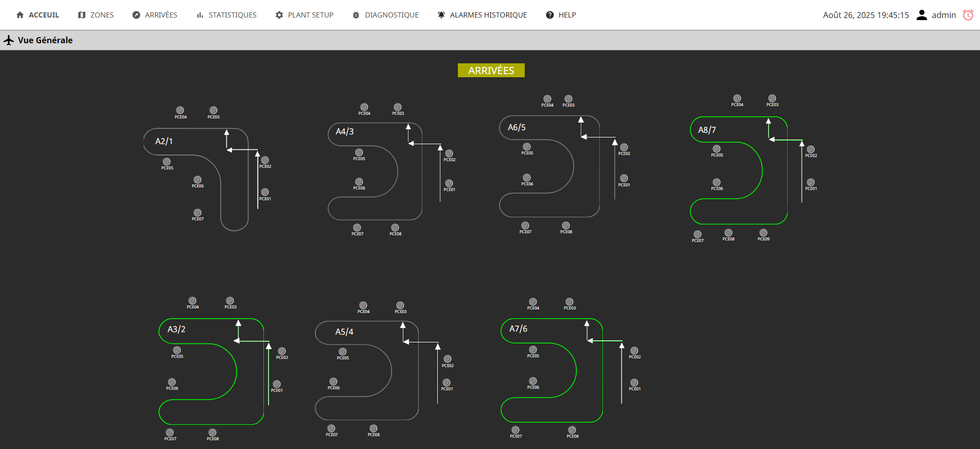Go to ARRIVÉES in the top menu

[x=155, y=15]
